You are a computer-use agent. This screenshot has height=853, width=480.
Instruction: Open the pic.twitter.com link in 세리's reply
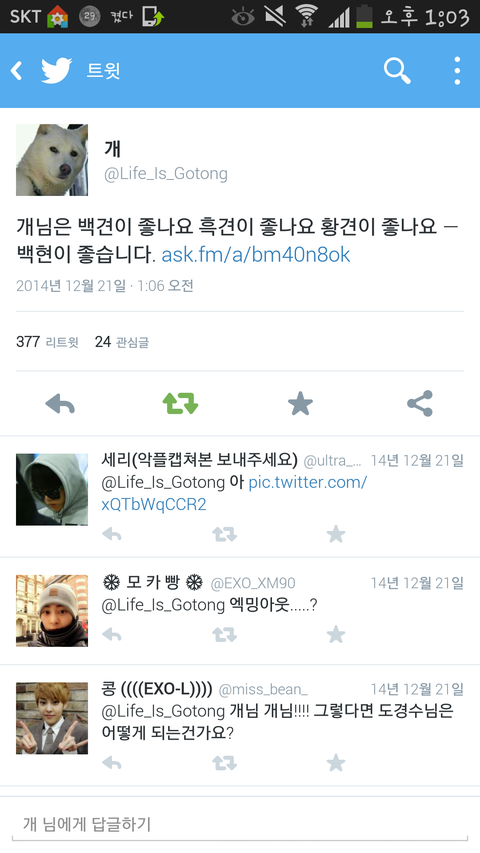coord(234,493)
